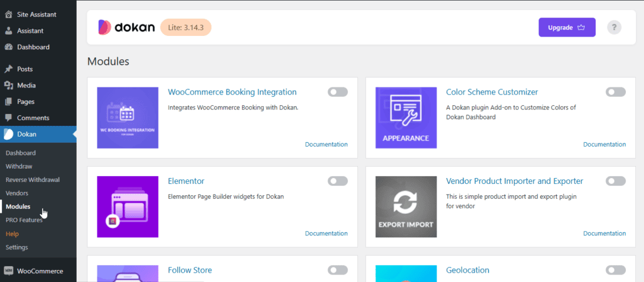Image resolution: width=644 pixels, height=282 pixels.
Task: Open Documentation for Elementor module
Action: (x=326, y=234)
